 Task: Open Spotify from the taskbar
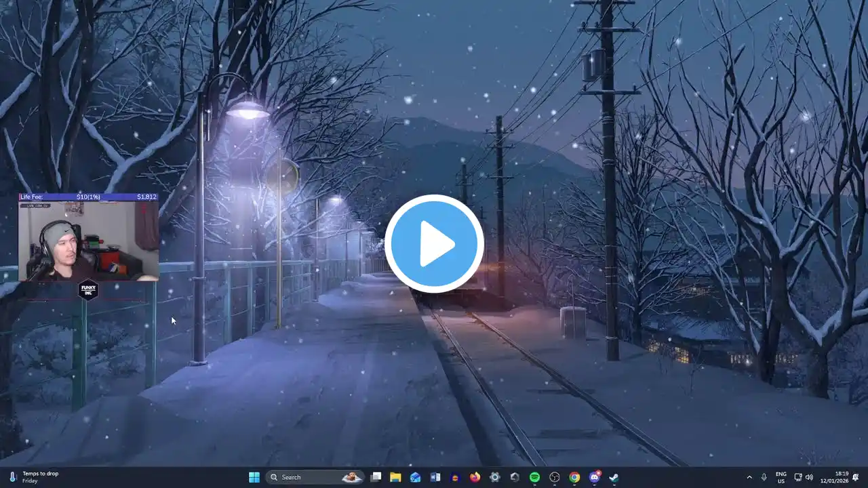[x=534, y=477]
